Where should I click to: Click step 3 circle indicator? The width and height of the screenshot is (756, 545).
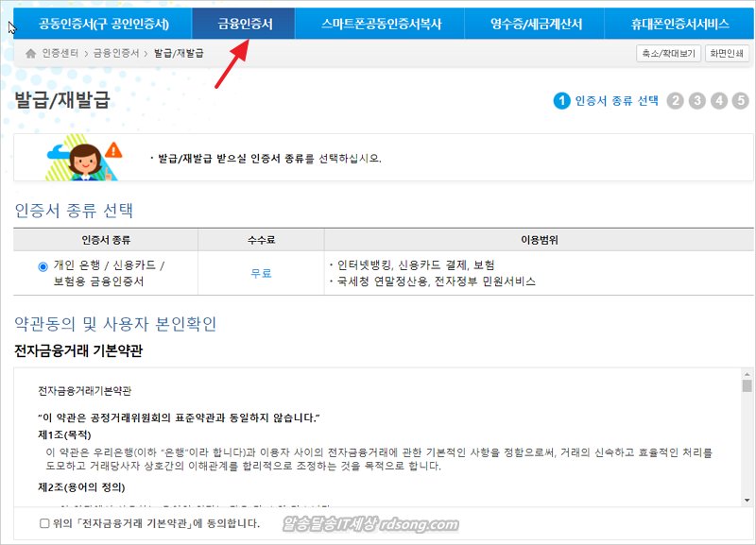point(697,101)
